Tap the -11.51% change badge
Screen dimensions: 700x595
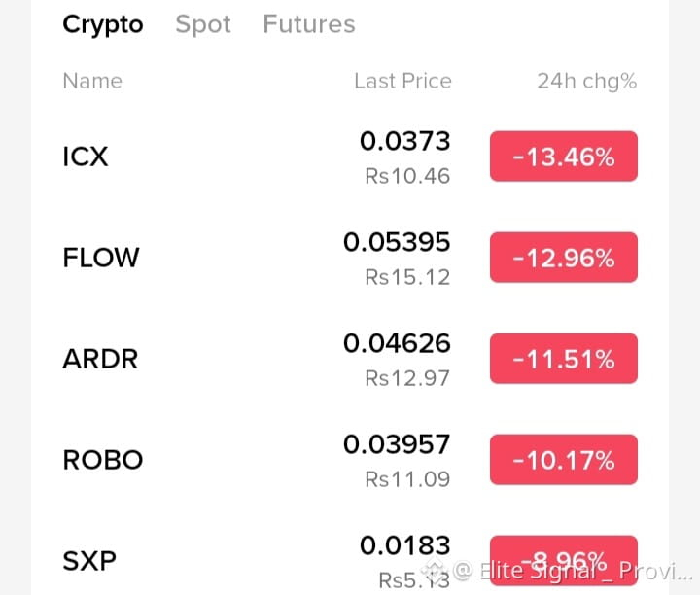[564, 359]
